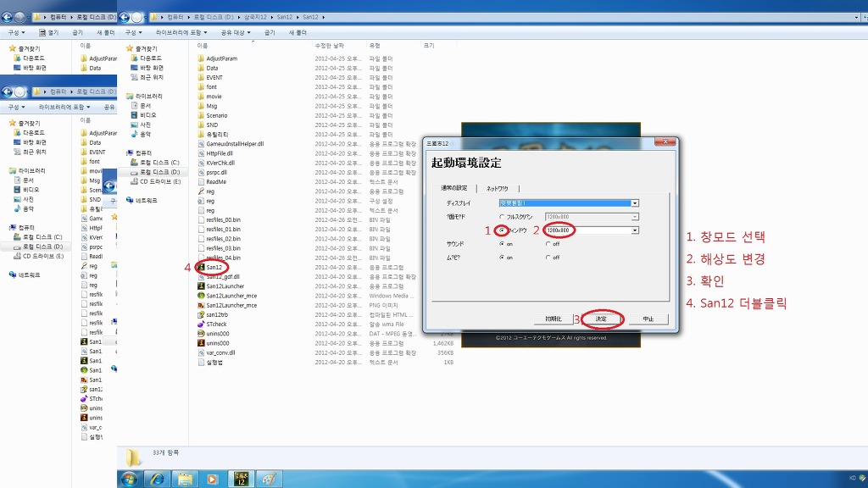
Task: Sort by 이름 column in main window
Action: click(x=203, y=46)
